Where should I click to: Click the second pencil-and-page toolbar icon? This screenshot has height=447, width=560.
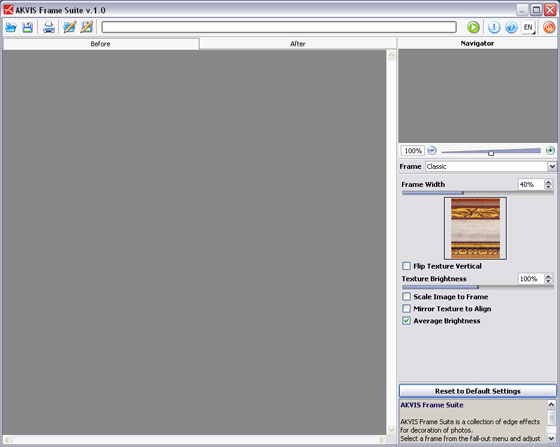[87, 27]
